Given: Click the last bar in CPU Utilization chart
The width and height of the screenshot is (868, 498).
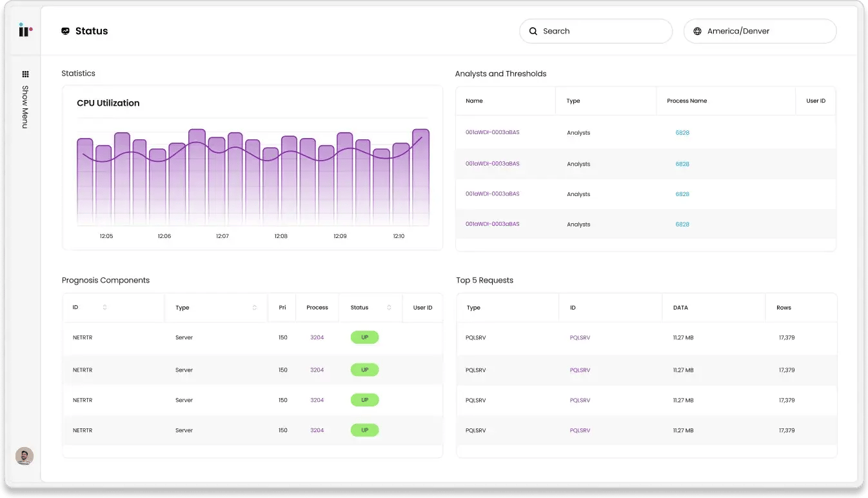Looking at the screenshot, I should pos(420,177).
